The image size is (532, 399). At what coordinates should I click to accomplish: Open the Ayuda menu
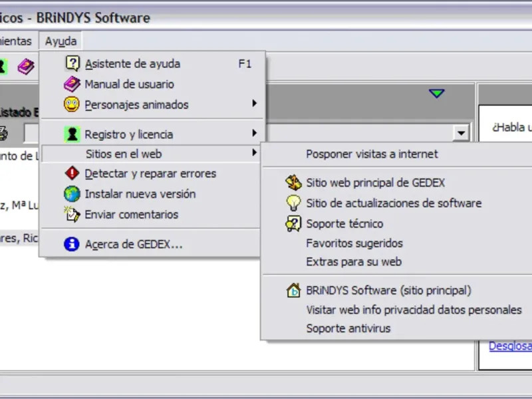61,41
